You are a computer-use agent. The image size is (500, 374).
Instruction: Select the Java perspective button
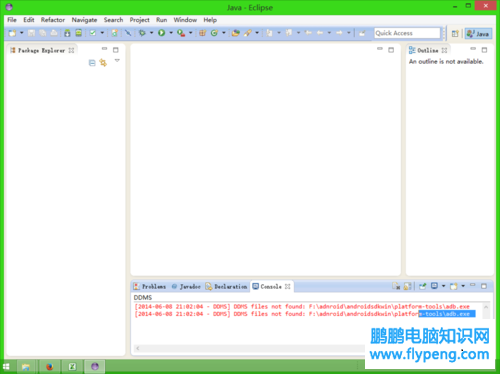478,33
